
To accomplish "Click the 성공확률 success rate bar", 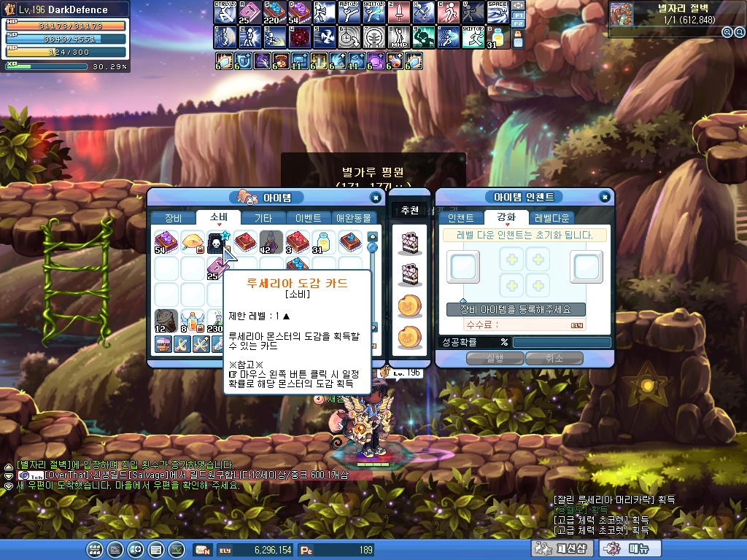I will 562,342.
